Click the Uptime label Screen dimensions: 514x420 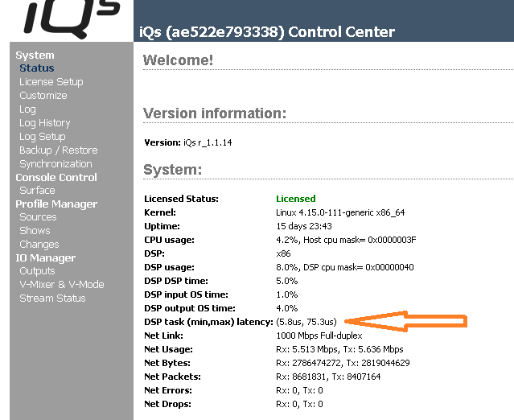[x=162, y=226]
